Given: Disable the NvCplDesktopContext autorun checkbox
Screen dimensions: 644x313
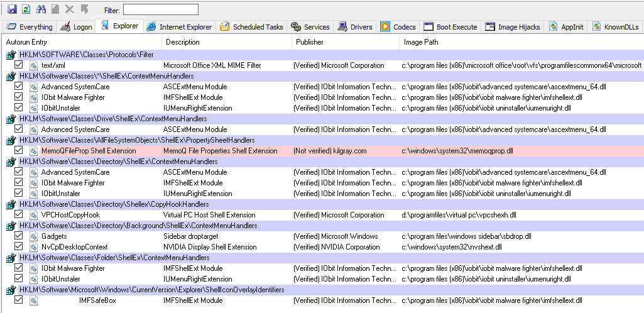Looking at the screenshot, I should click(18, 247).
